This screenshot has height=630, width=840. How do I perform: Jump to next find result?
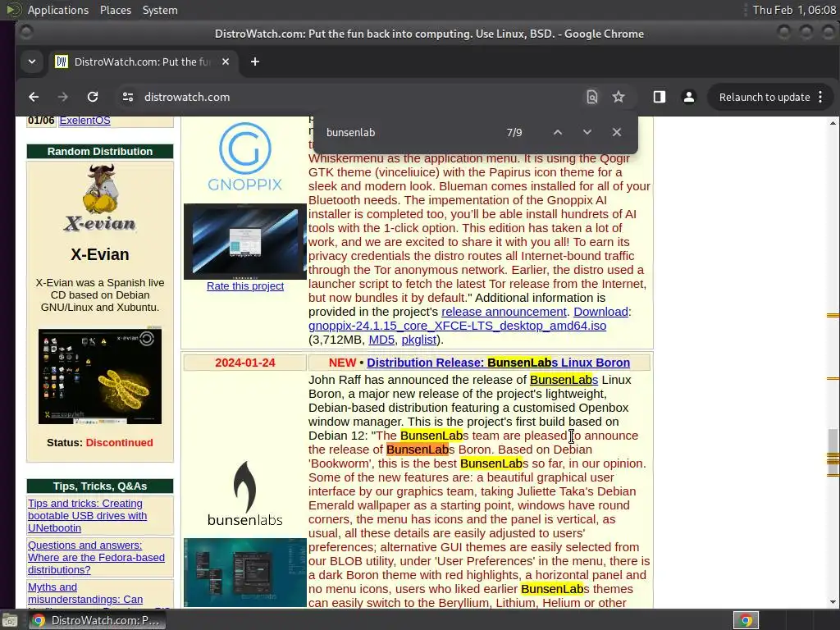pyautogui.click(x=587, y=132)
